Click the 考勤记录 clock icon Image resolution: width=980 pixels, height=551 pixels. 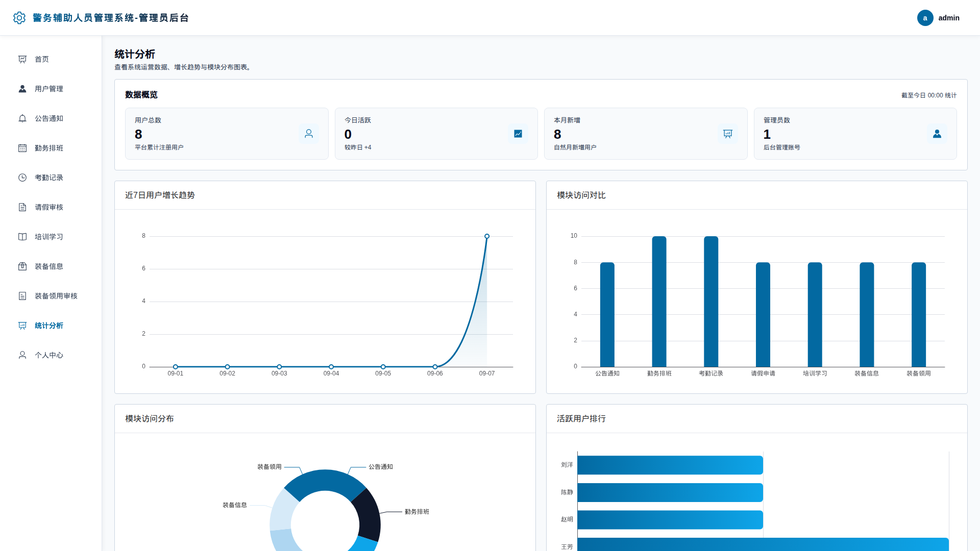click(x=22, y=178)
